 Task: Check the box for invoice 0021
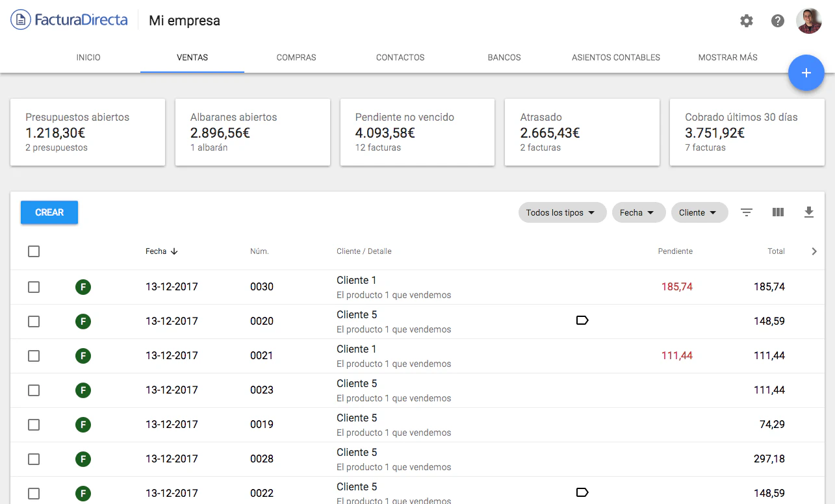[34, 356]
